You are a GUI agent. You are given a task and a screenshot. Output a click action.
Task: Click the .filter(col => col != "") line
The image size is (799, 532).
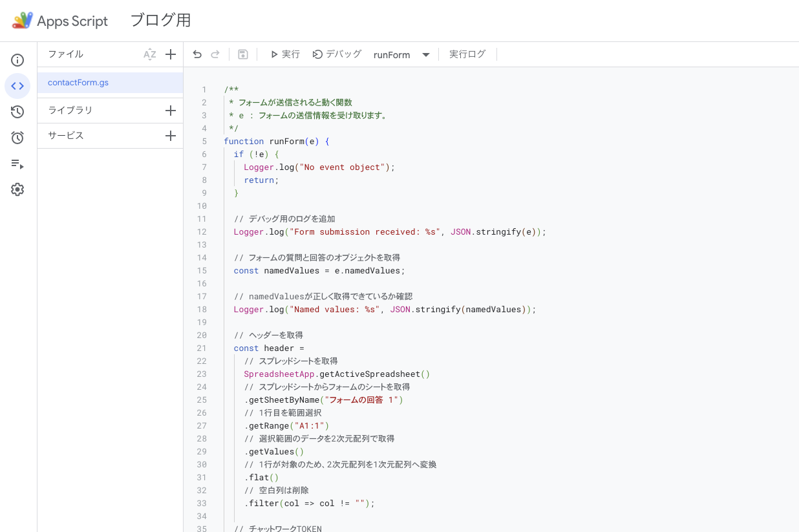point(310,504)
